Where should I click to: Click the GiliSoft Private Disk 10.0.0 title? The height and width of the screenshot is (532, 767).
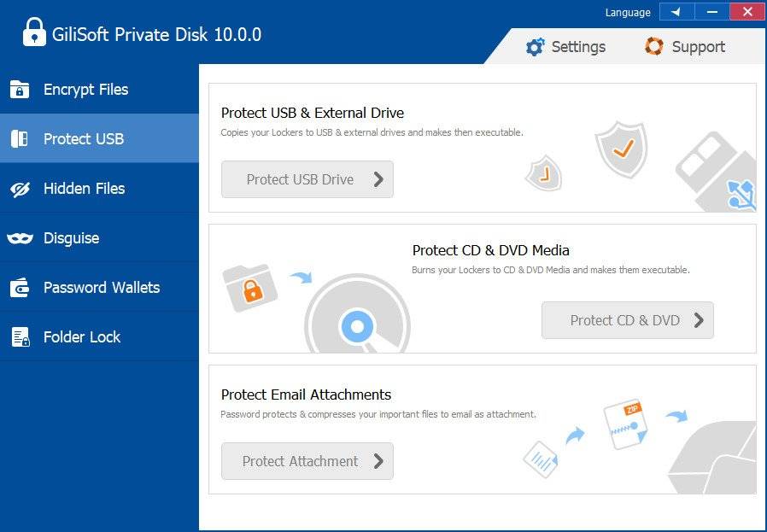(x=157, y=35)
